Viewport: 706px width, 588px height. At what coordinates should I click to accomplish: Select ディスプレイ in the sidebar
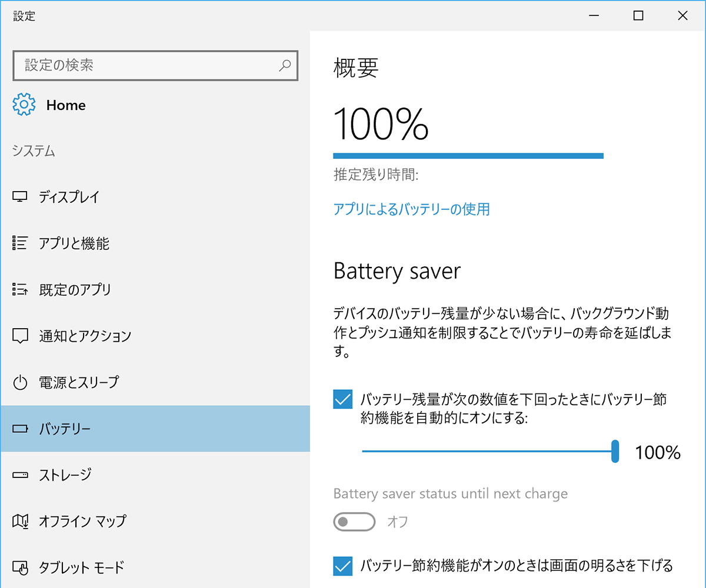tap(69, 197)
